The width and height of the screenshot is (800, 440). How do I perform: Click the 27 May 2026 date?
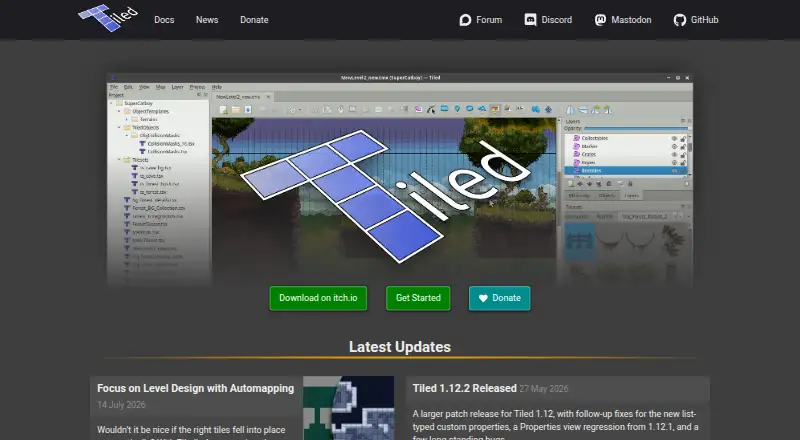pos(544,389)
